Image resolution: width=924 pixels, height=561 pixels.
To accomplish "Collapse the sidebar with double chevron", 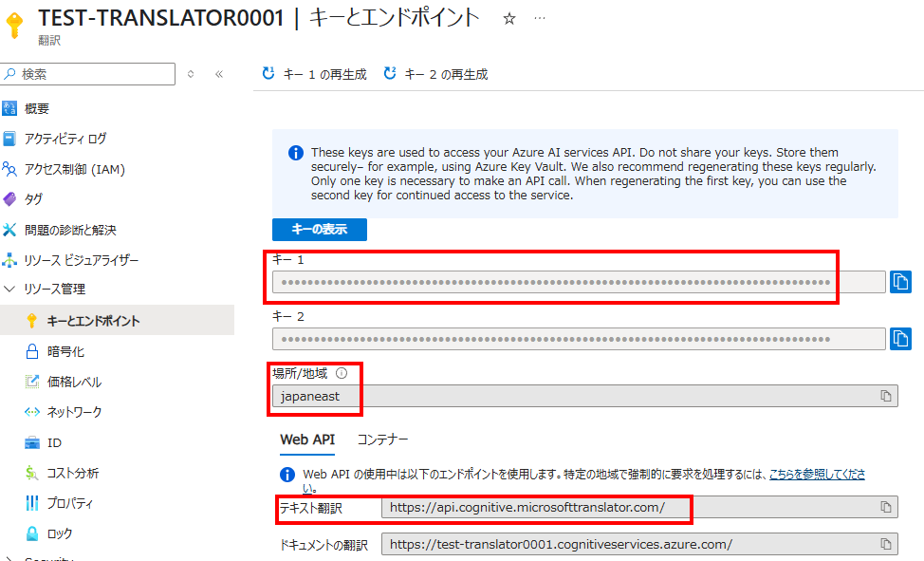I will click(219, 74).
